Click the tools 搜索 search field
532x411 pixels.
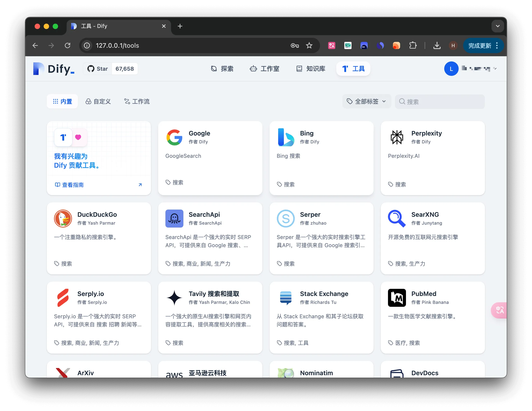pos(440,102)
